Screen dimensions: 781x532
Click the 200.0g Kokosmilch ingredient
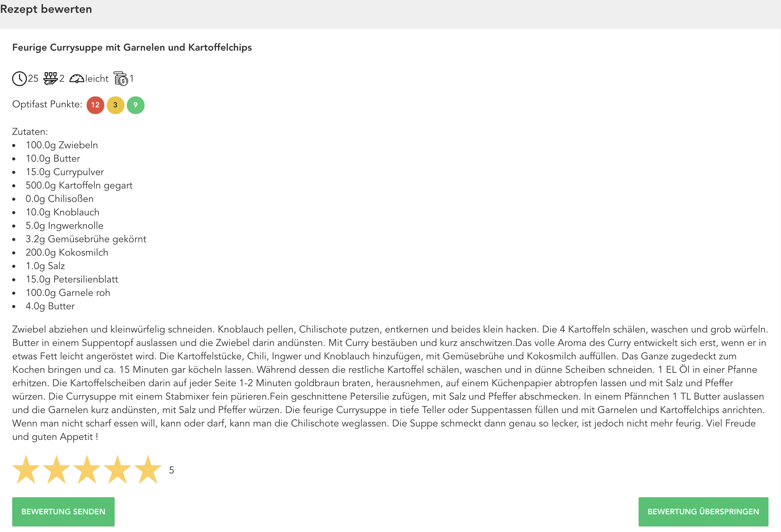(x=67, y=252)
